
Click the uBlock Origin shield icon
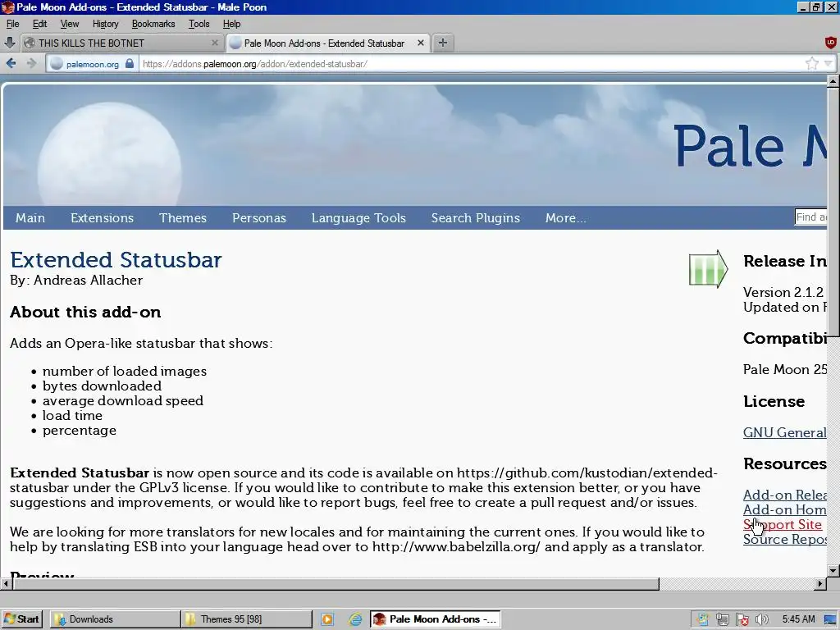coord(830,43)
